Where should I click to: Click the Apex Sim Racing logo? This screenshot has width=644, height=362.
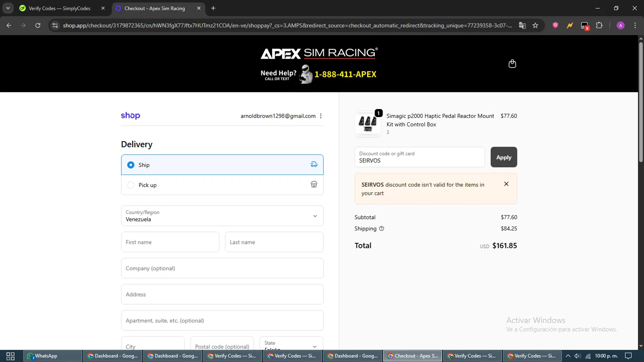point(319,53)
